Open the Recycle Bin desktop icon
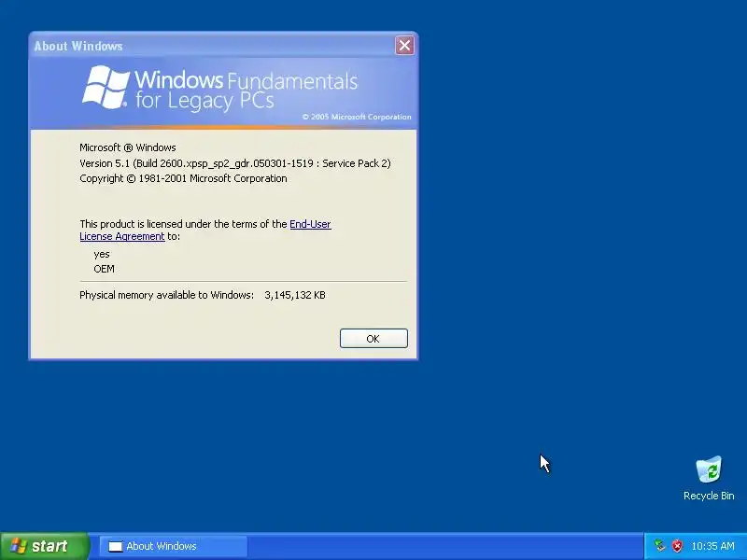The width and height of the screenshot is (747, 560). point(709,478)
